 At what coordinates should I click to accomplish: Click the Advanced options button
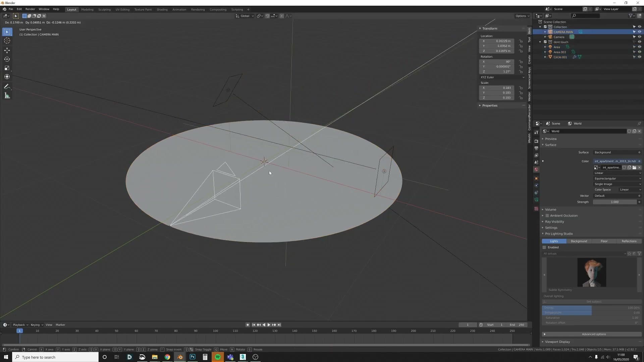click(592, 334)
